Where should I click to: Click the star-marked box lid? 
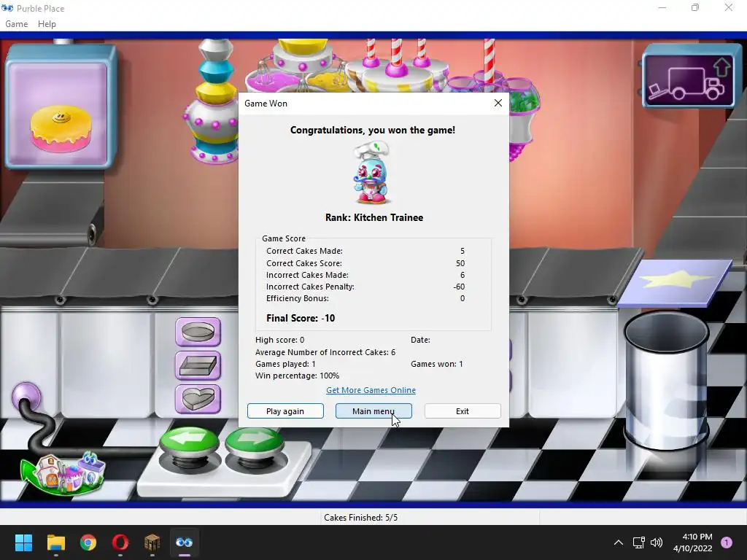point(676,283)
